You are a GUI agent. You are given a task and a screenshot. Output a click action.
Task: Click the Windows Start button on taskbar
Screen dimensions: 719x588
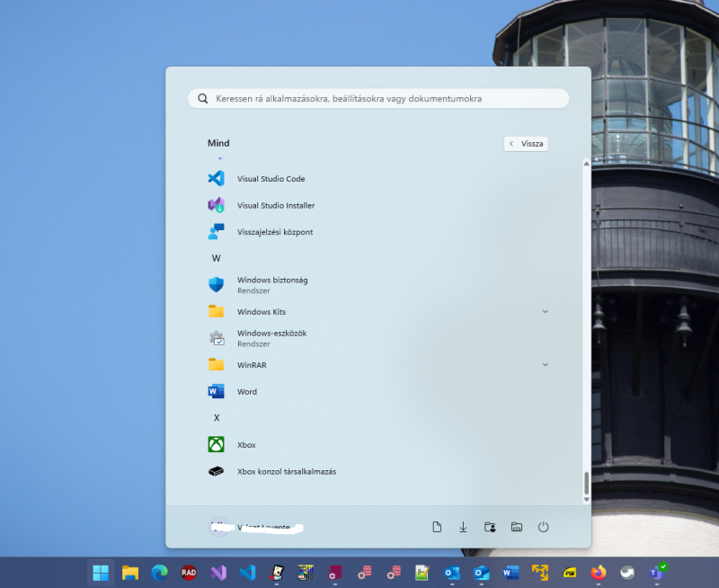click(x=101, y=573)
